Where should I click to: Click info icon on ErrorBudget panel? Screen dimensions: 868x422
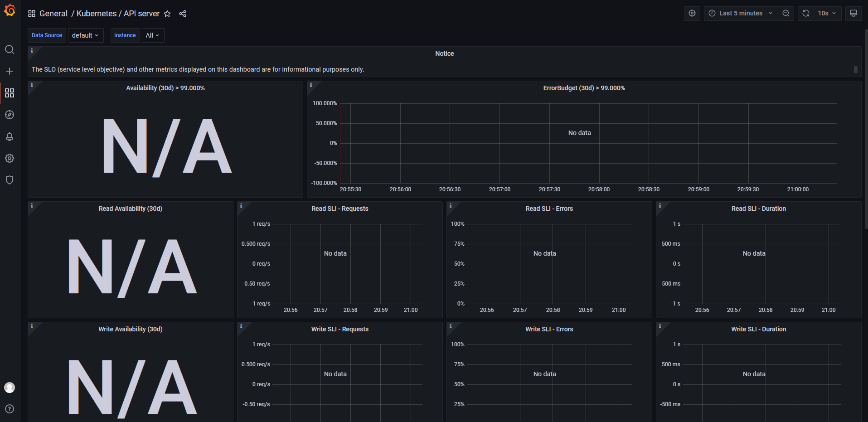click(311, 85)
